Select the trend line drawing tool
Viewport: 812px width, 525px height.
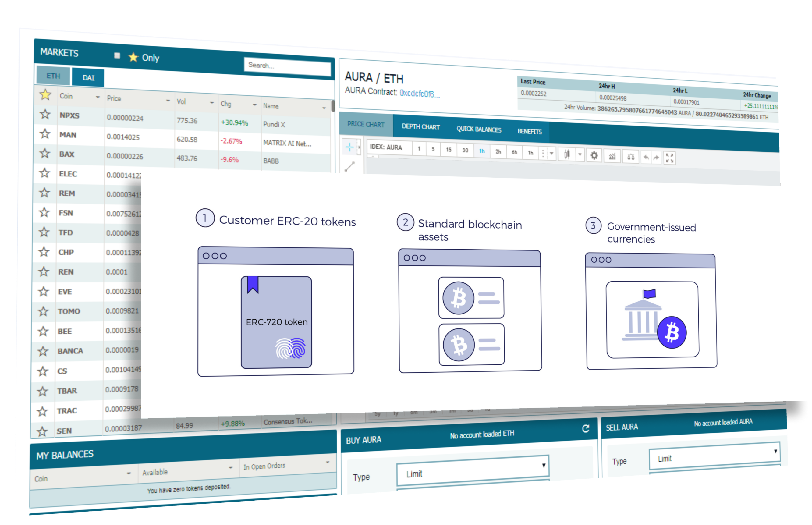click(x=350, y=166)
